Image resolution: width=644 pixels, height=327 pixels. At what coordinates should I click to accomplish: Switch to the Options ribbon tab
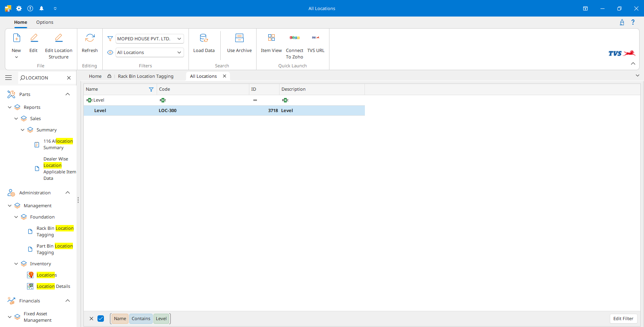click(45, 22)
